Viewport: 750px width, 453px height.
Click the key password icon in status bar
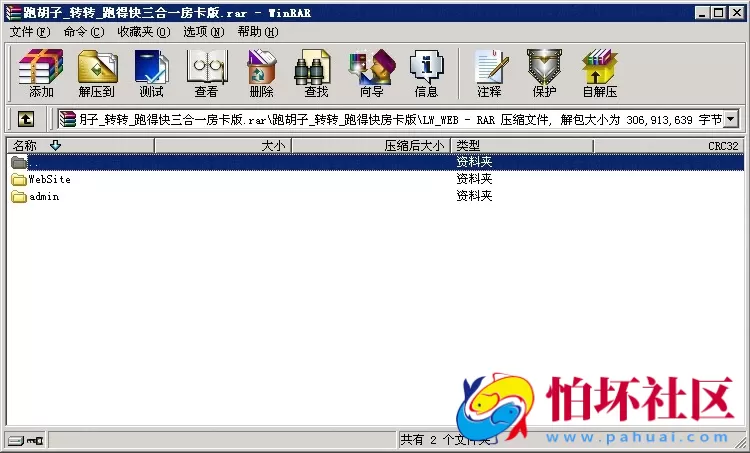tap(35, 440)
